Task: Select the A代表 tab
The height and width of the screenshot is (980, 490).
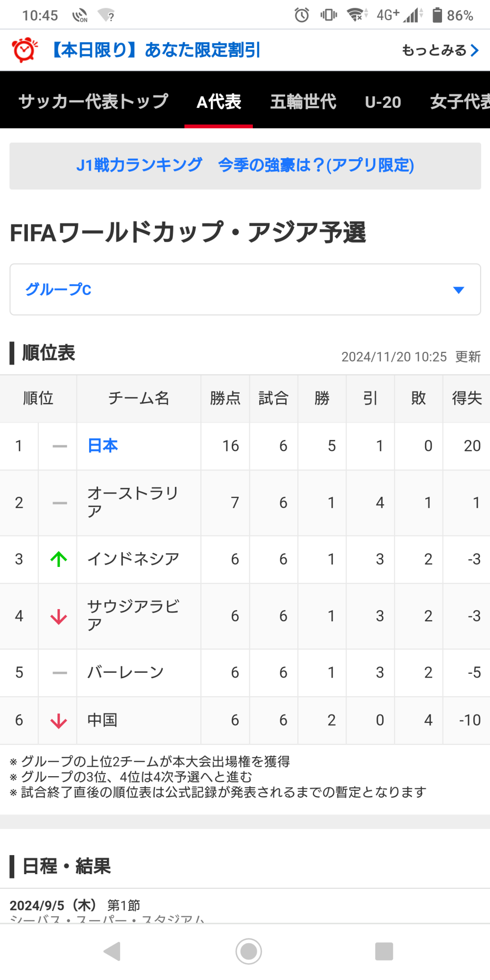Action: coord(219,102)
